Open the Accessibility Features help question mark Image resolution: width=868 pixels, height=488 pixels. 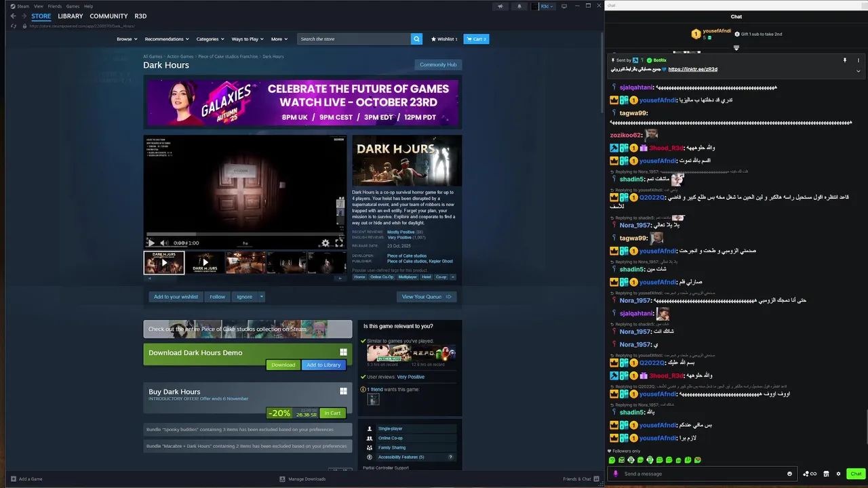450,457
